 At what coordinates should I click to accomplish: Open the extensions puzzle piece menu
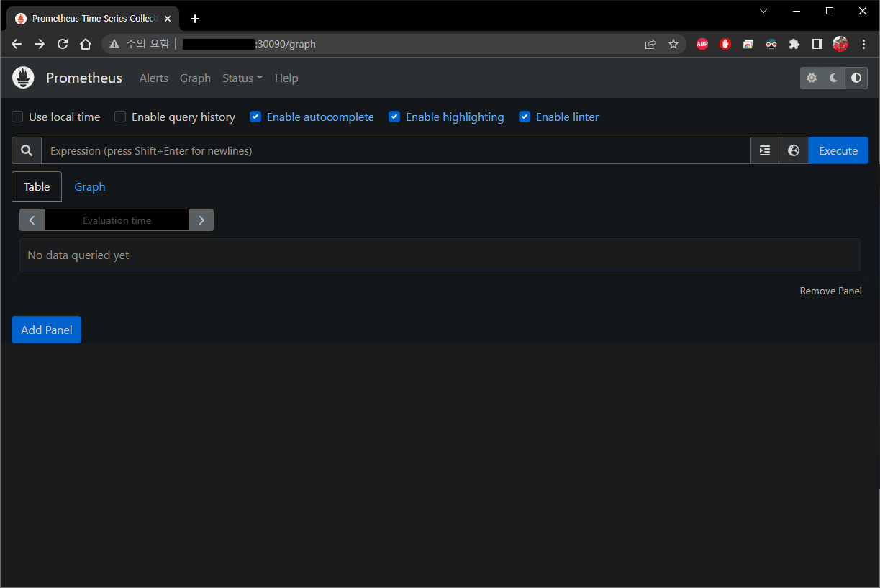794,44
